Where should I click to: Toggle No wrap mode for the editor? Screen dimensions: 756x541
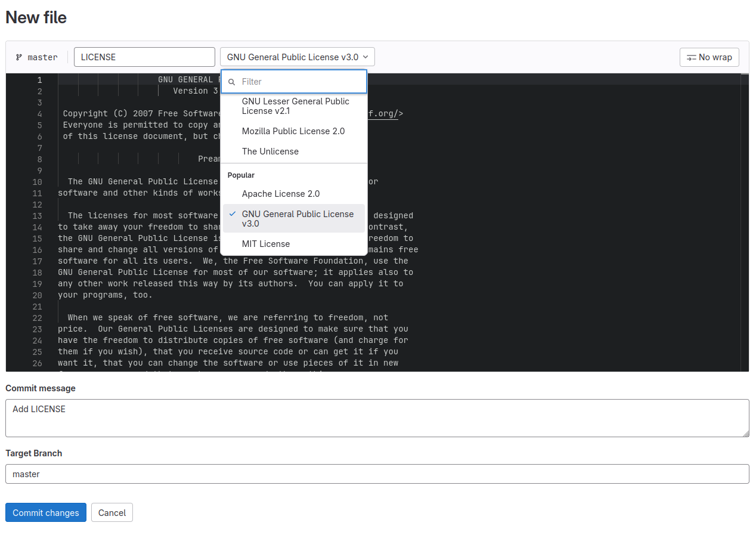click(709, 57)
